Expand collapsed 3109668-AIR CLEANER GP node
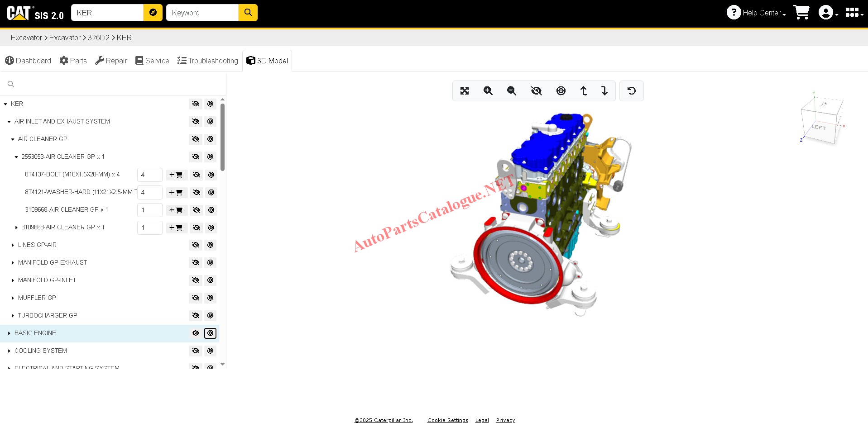This screenshot has height=427, width=868. pos(16,228)
